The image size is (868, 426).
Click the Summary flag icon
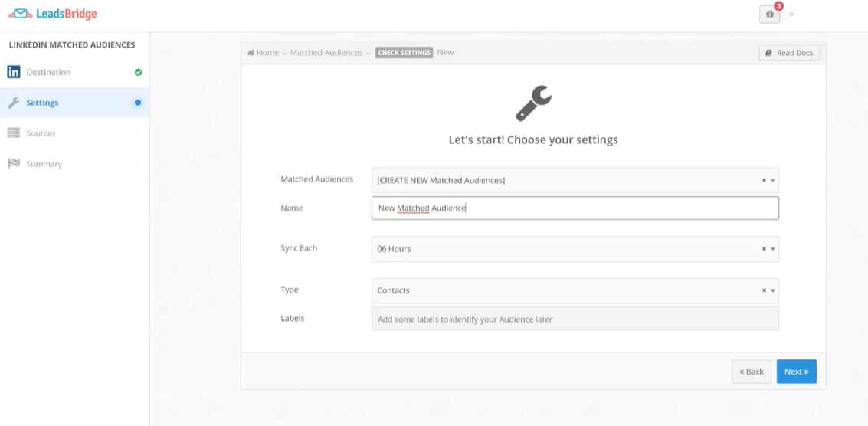pos(14,164)
